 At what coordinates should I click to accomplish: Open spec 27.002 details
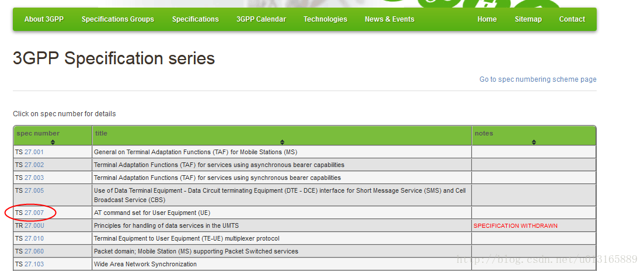tap(34, 165)
